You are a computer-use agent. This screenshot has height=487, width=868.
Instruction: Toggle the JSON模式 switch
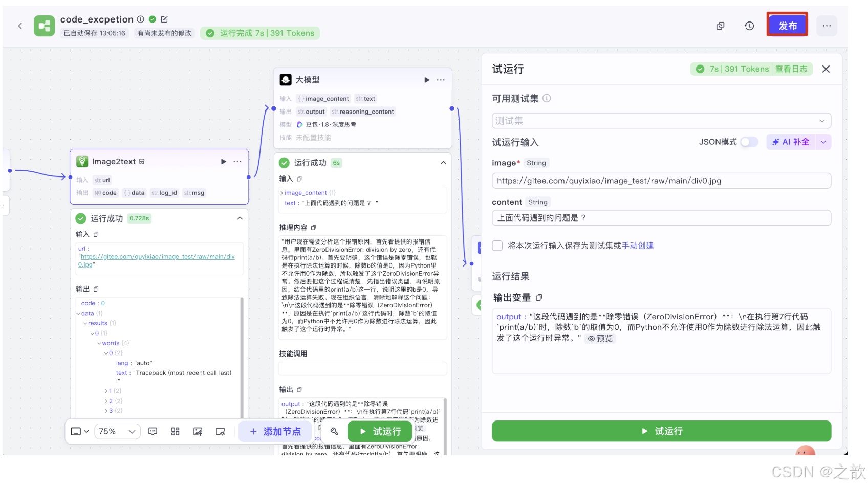tap(749, 142)
